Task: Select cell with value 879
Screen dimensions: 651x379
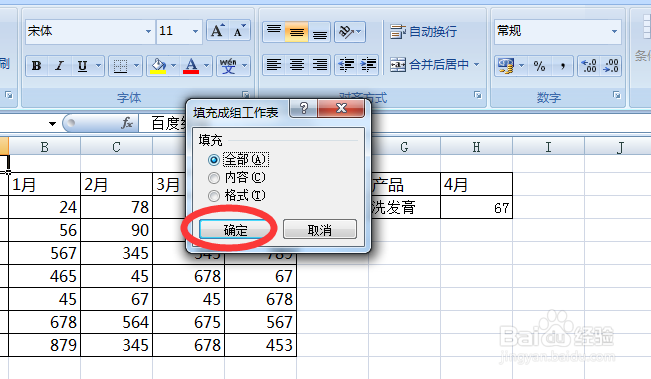Action: (x=44, y=345)
